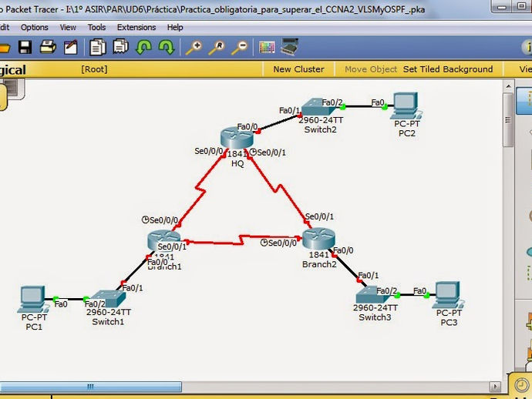Image resolution: width=532 pixels, height=399 pixels.
Task: Select the Branch1 router
Action: [x=164, y=240]
